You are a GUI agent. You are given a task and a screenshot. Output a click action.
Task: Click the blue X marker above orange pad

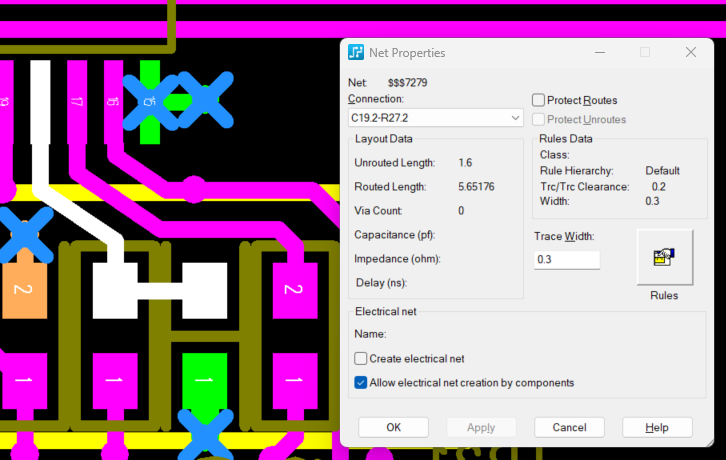tap(24, 234)
